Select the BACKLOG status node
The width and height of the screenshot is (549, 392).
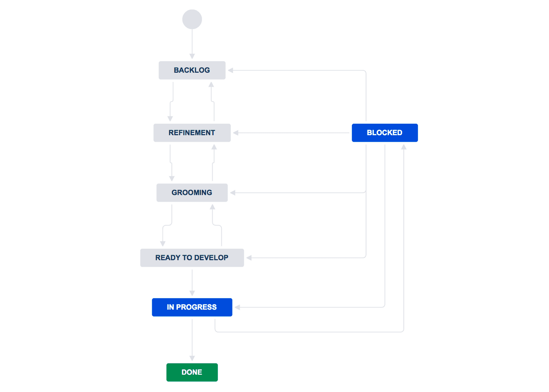(192, 70)
